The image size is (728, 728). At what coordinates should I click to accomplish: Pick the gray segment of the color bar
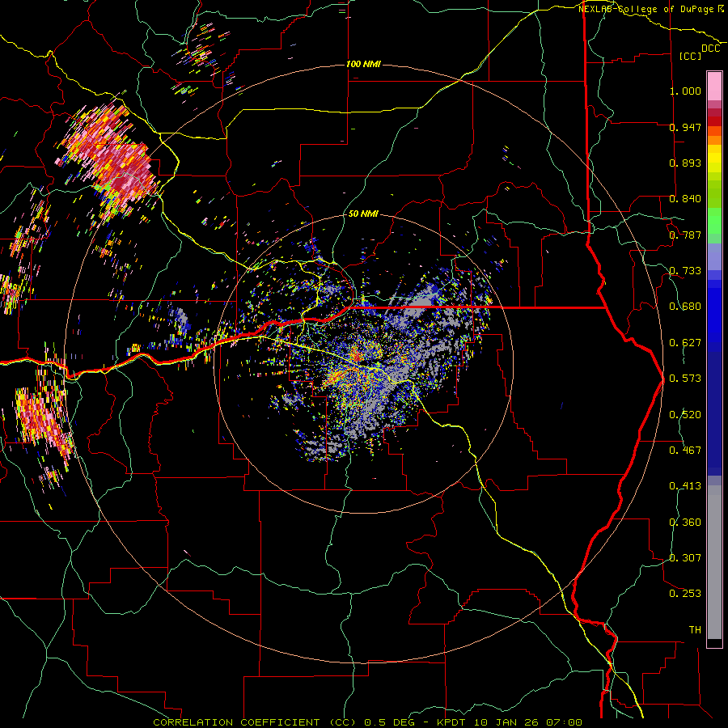(714, 562)
